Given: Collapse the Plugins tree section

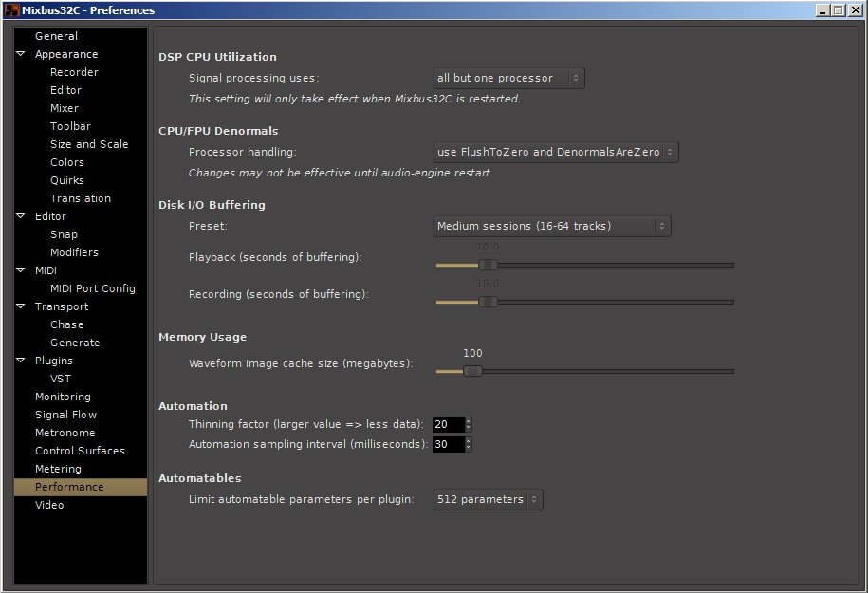Looking at the screenshot, I should (21, 361).
